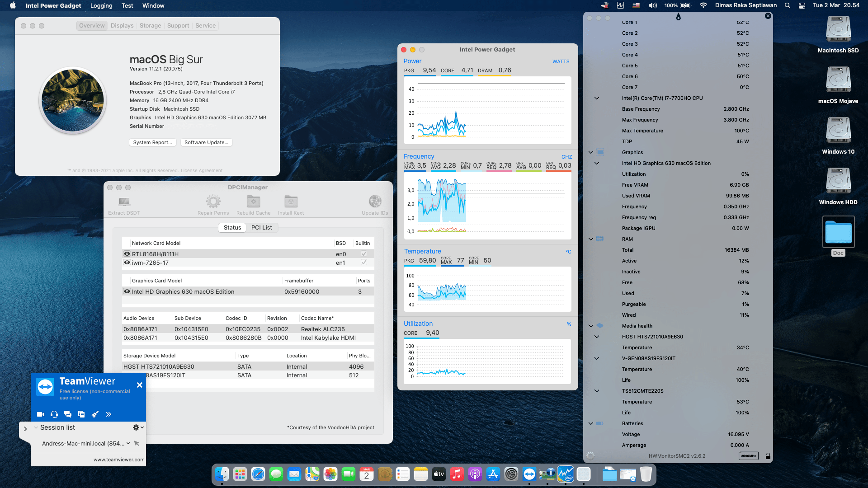This screenshot has width=868, height=488.
Task: Click Software Update... button
Action: pos(207,142)
